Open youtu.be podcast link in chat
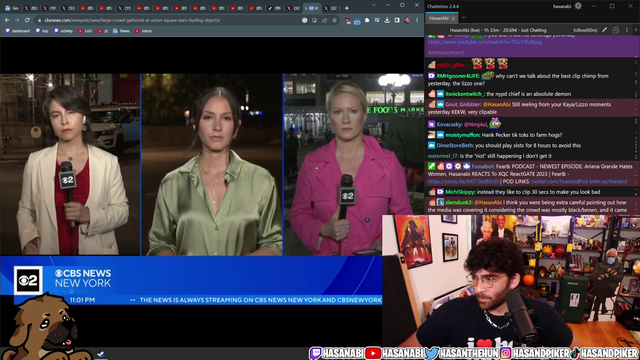The height and width of the screenshot is (360, 640). tap(463, 181)
